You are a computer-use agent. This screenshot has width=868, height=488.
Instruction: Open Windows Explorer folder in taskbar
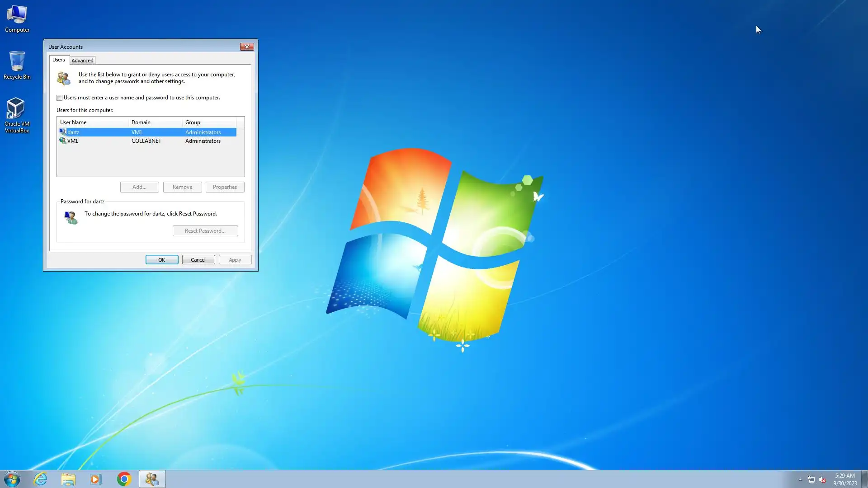[68, 479]
